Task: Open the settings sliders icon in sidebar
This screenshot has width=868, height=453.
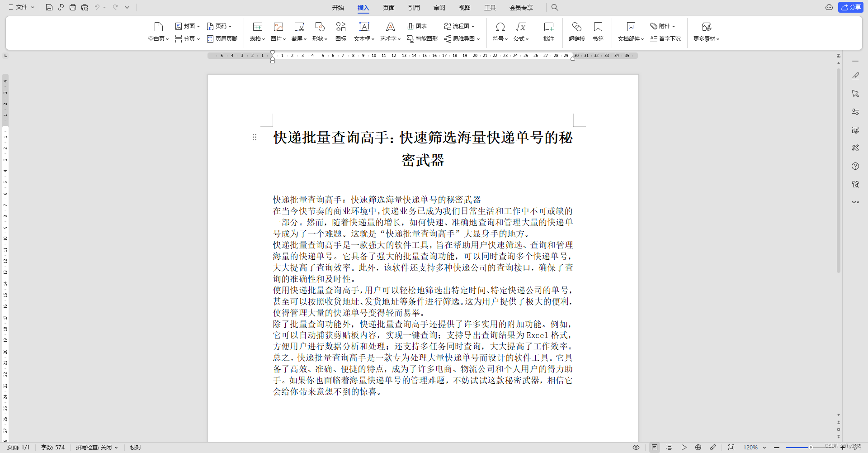Action: pos(855,112)
